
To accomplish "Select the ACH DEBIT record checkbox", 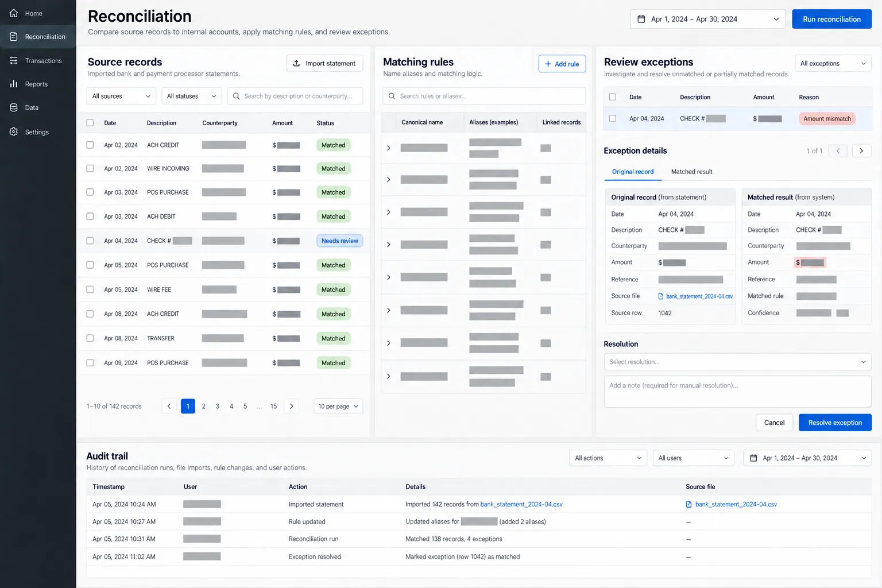I will (x=90, y=216).
